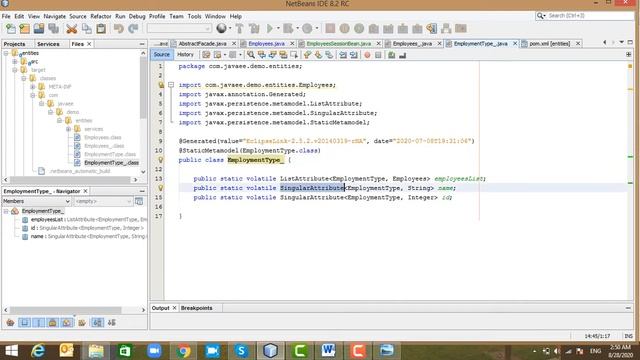Open the Breakpoints tab
640x360 pixels.
(x=196, y=308)
